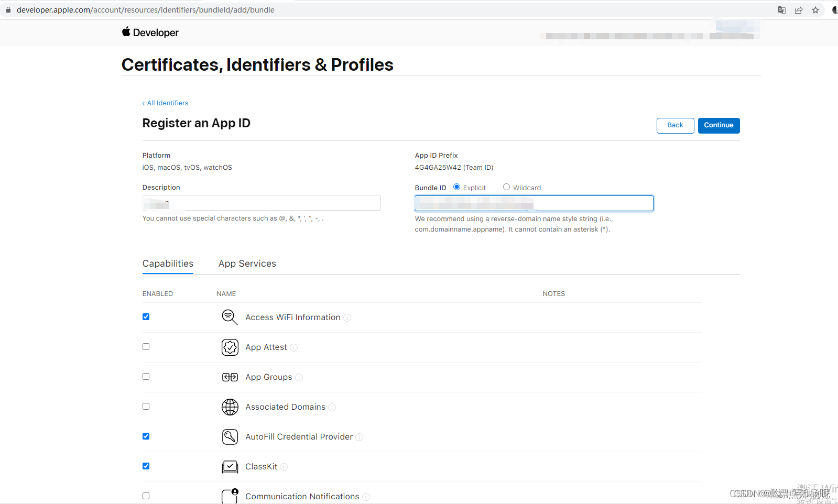Viewport: 838px width, 504px height.
Task: Click the App Attest label text
Action: tap(266, 347)
